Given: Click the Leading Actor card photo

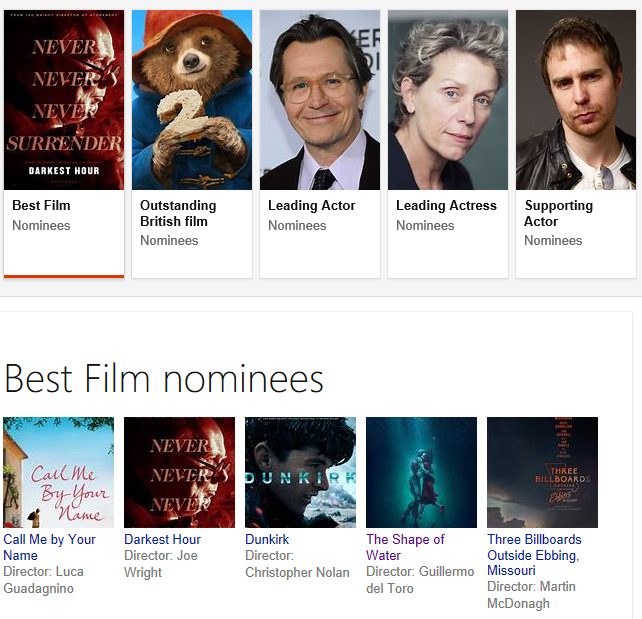Looking at the screenshot, I should 320,100.
